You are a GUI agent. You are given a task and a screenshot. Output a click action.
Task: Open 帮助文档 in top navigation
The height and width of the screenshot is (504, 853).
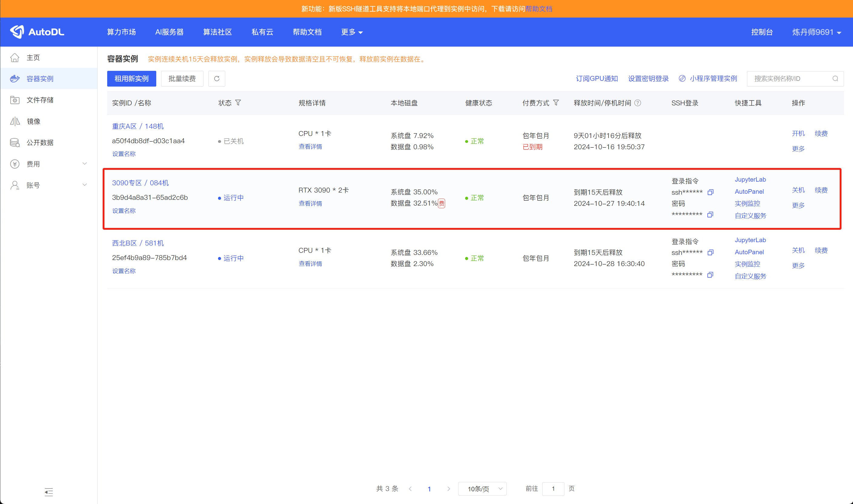307,32
